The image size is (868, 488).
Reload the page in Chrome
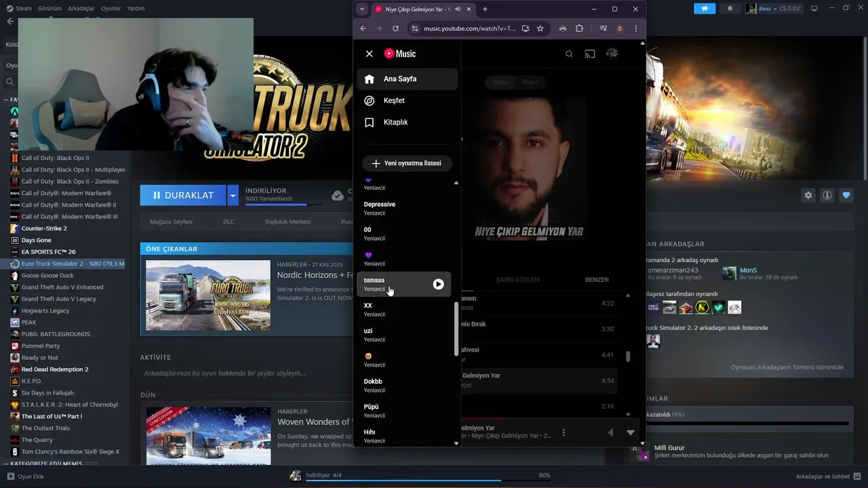pos(395,28)
